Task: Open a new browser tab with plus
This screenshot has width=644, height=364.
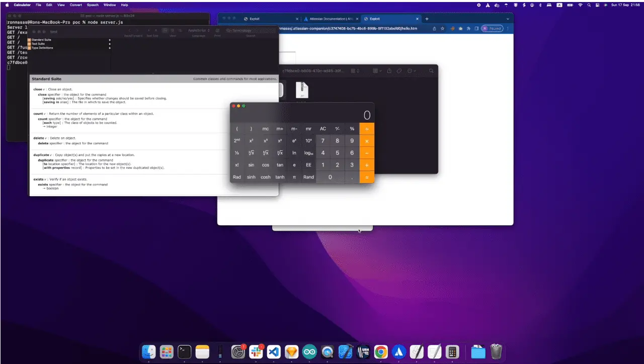Action: tap(427, 19)
